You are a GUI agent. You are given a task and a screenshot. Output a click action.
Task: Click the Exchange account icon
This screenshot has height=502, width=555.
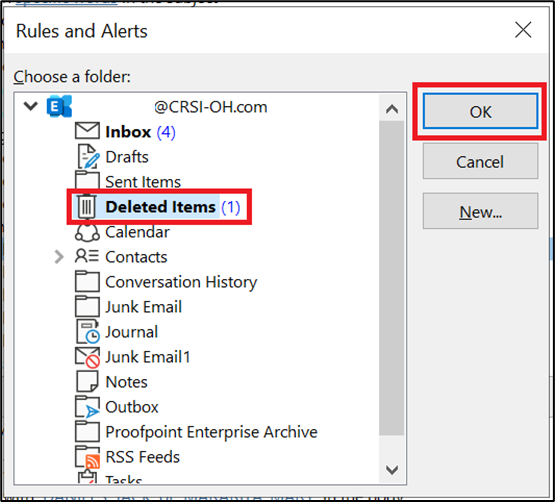[59, 106]
